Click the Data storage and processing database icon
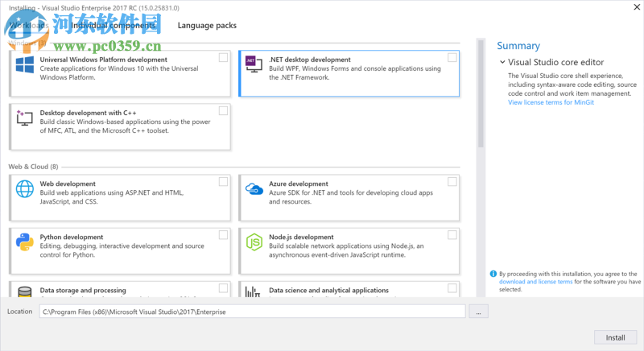This screenshot has width=644, height=351. 24,291
